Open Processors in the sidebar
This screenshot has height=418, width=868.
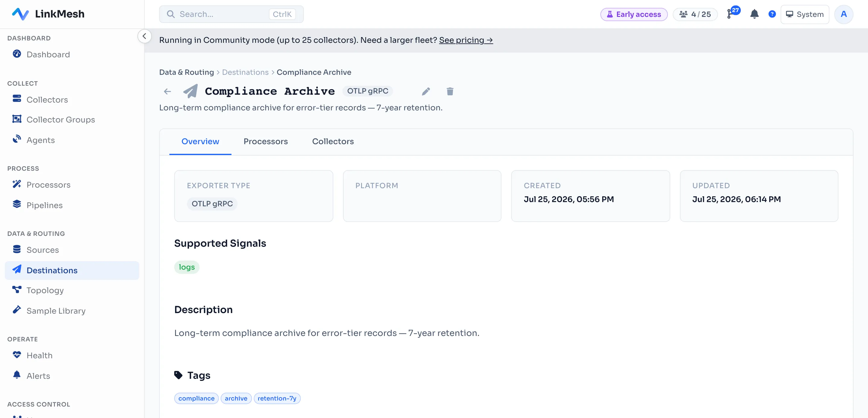tap(72, 185)
